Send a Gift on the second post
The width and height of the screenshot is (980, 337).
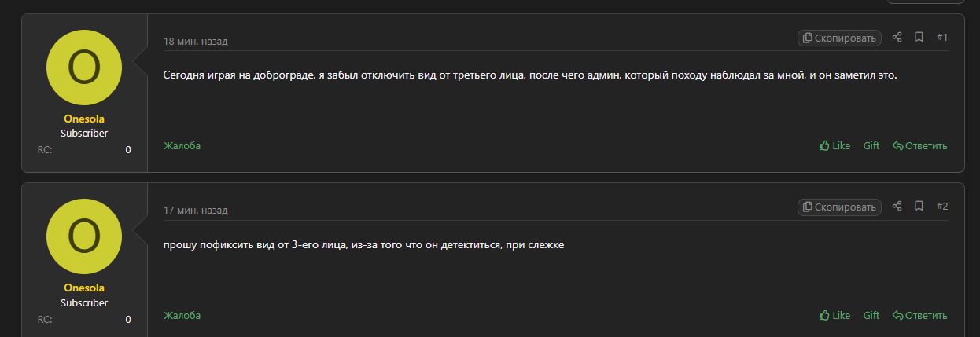click(x=871, y=315)
